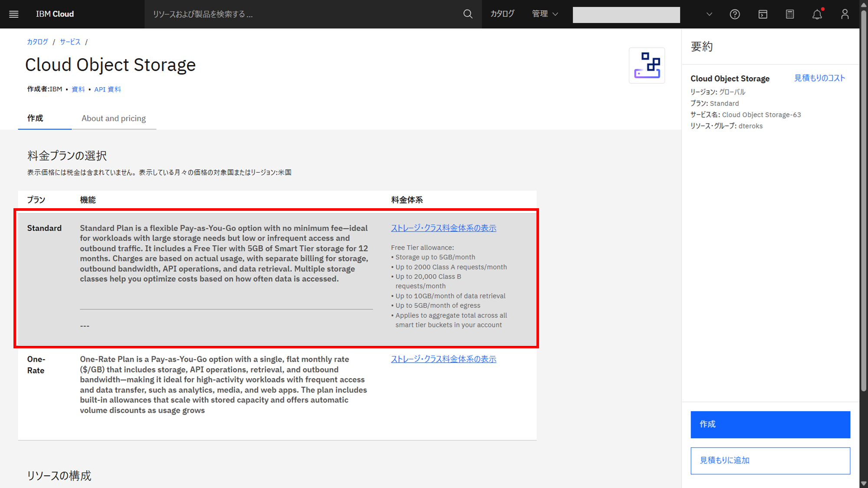Open the user profile avatar icon
Image resolution: width=868 pixels, height=488 pixels.
coord(845,14)
